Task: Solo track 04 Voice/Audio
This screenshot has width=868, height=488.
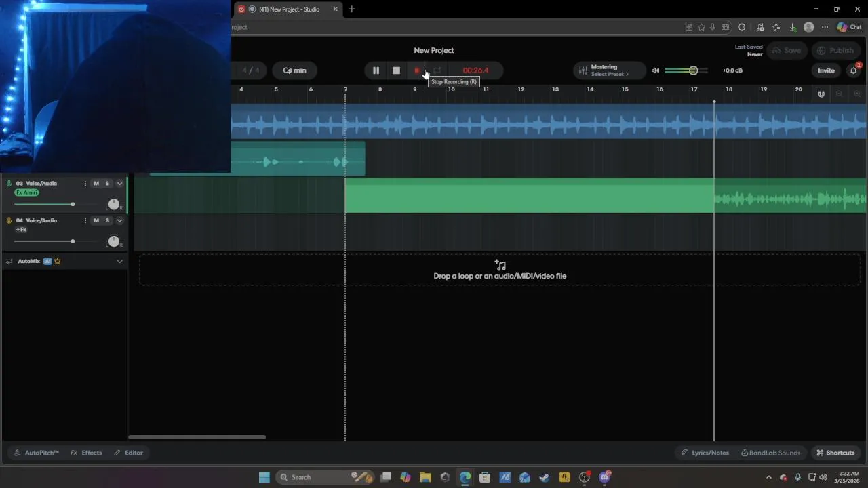Action: click(107, 220)
